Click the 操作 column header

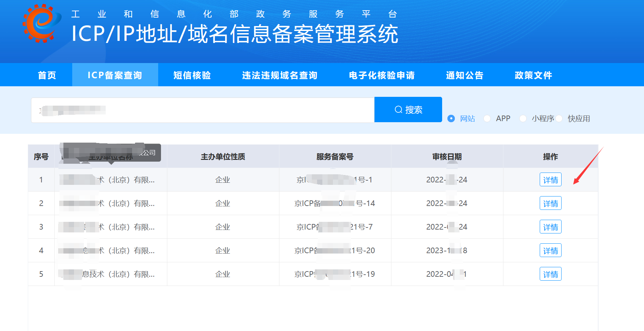pyautogui.click(x=550, y=157)
